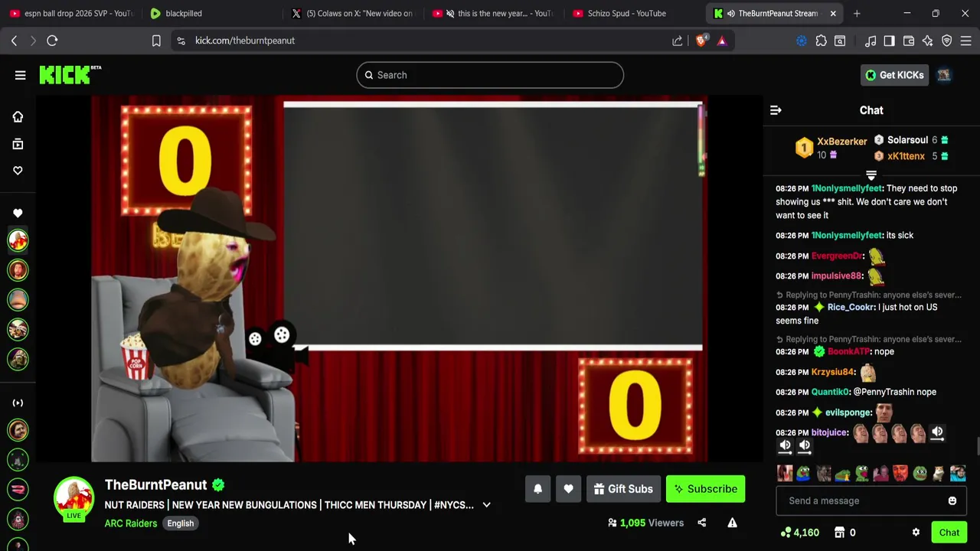This screenshot has height=551, width=980.
Task: Open Brave main hamburger menu
Action: [966, 41]
